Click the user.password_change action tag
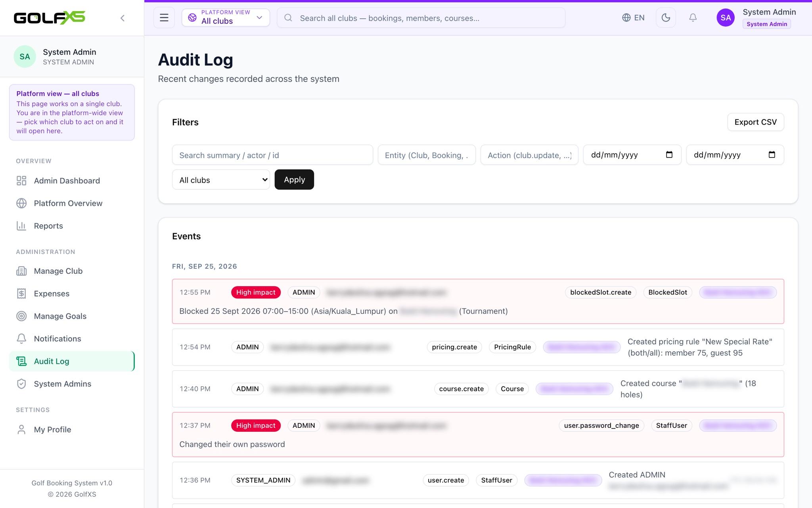 coord(601,425)
